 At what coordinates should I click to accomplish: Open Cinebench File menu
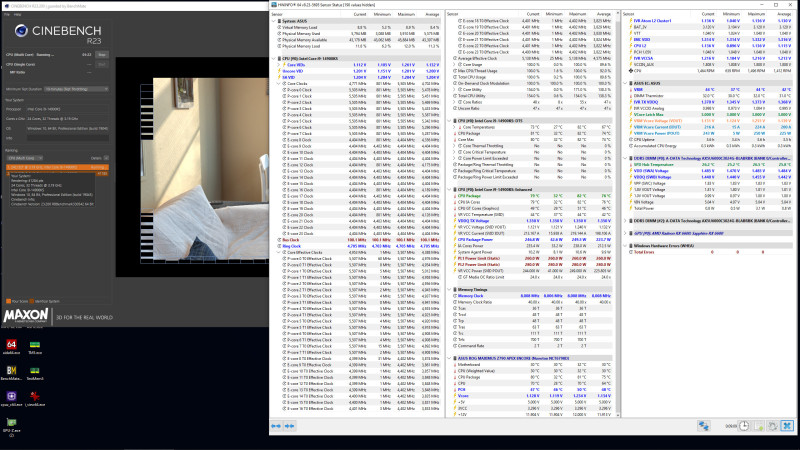pyautogui.click(x=7, y=15)
